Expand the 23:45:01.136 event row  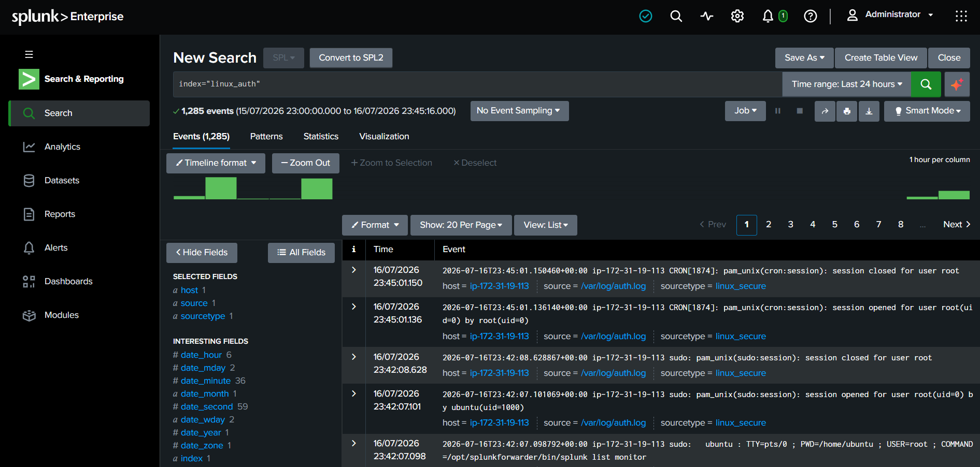pyautogui.click(x=354, y=307)
